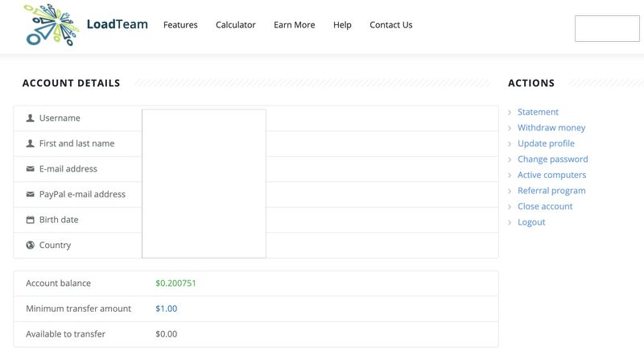Click the Username person icon
644x360 pixels.
pyautogui.click(x=31, y=118)
